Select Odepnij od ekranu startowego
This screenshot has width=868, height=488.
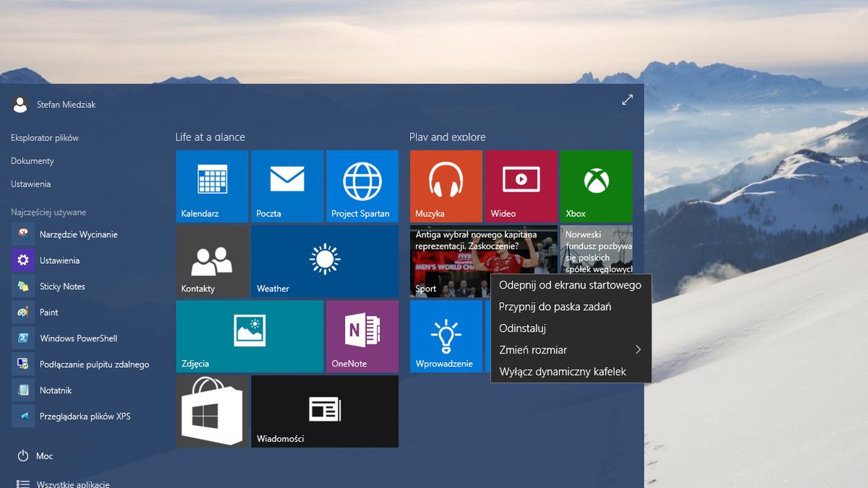pos(571,285)
